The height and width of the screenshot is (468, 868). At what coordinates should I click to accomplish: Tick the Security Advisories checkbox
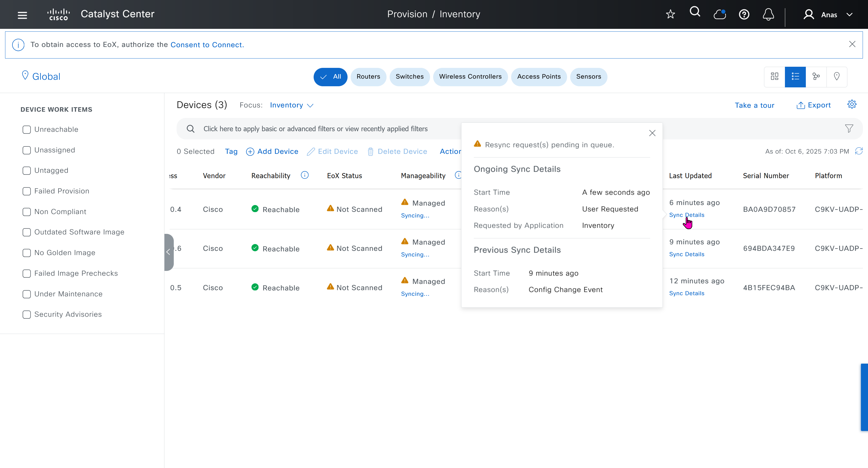point(27,314)
